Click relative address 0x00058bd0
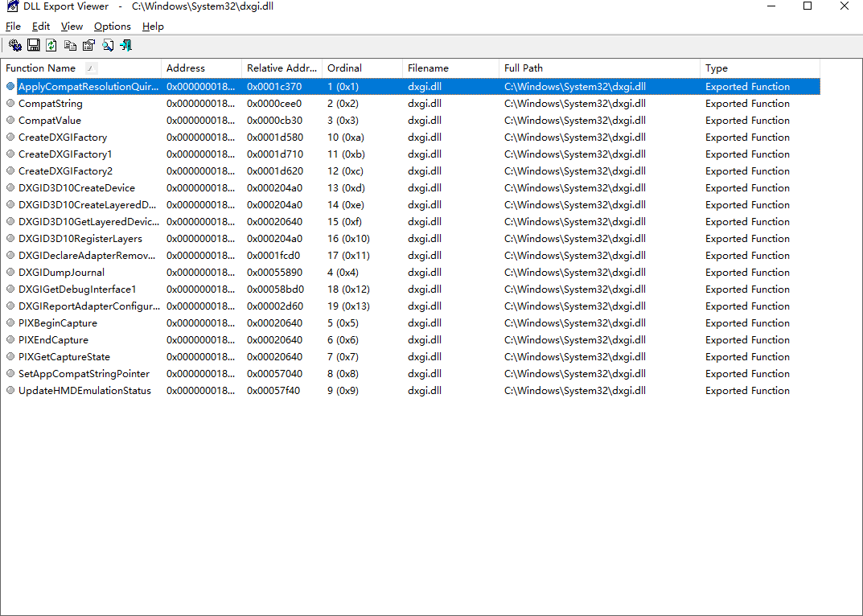863x616 pixels. tap(275, 289)
